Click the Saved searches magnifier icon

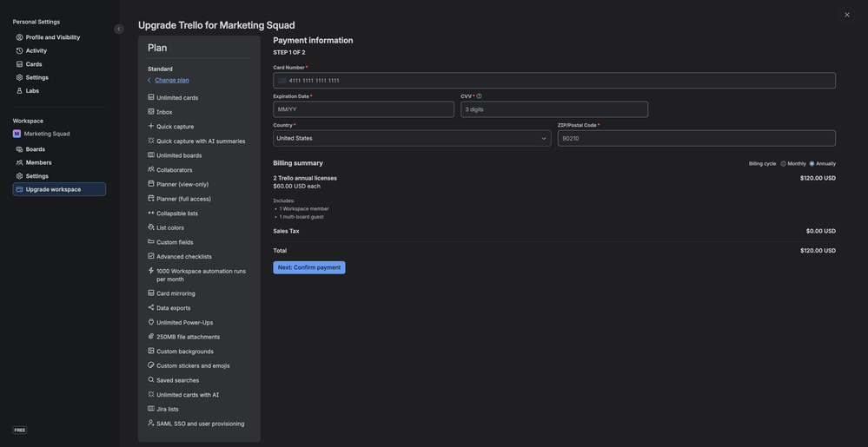pos(150,379)
